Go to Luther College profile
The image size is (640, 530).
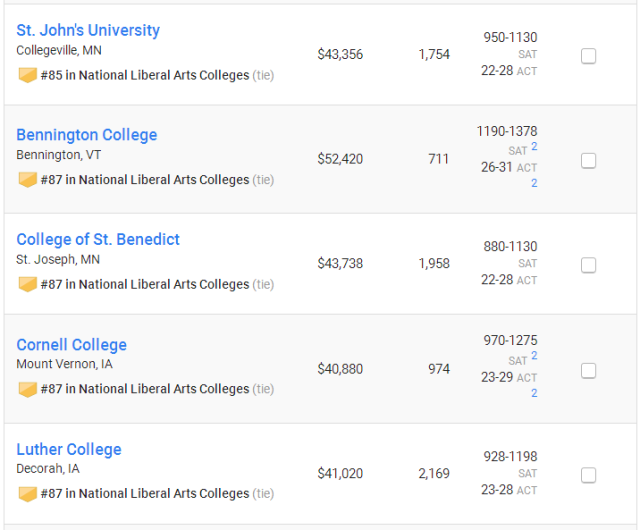[69, 449]
